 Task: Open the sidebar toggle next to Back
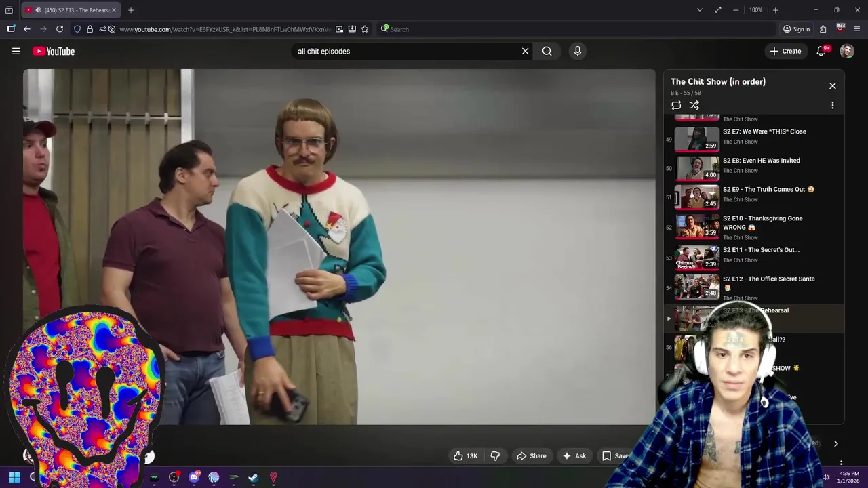point(11,29)
